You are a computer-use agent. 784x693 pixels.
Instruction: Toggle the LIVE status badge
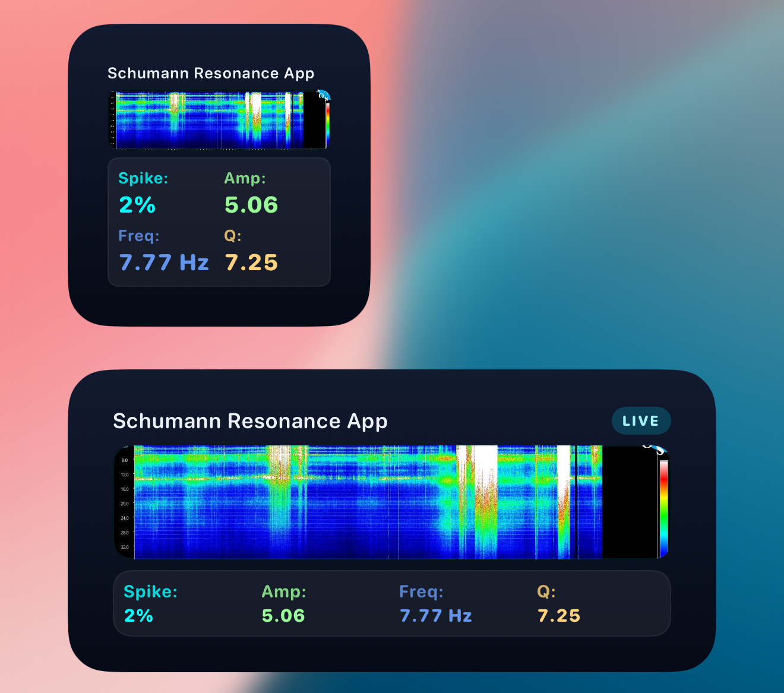[641, 420]
